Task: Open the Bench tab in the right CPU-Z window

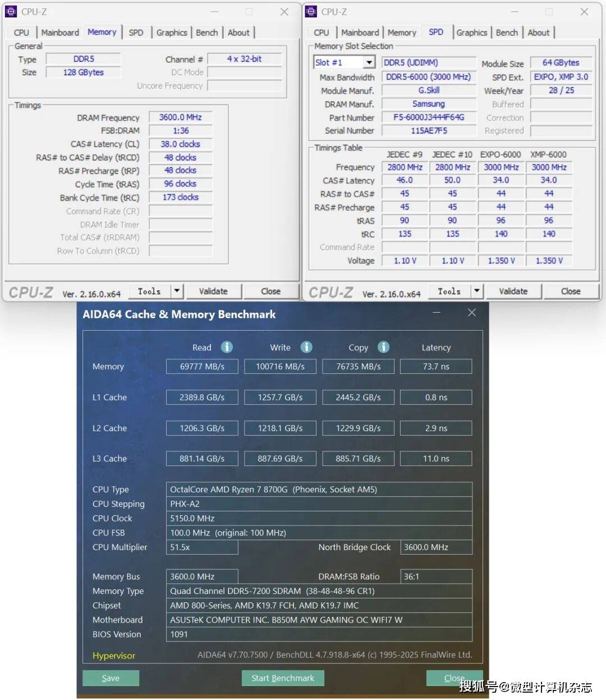Action: (507, 33)
